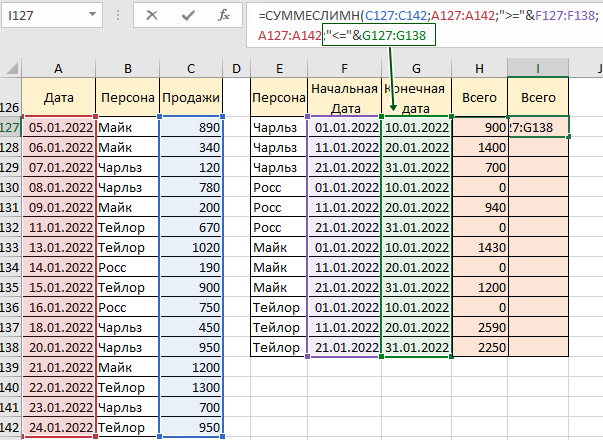
Task: Click sales value 1300
Action: [x=191, y=388]
